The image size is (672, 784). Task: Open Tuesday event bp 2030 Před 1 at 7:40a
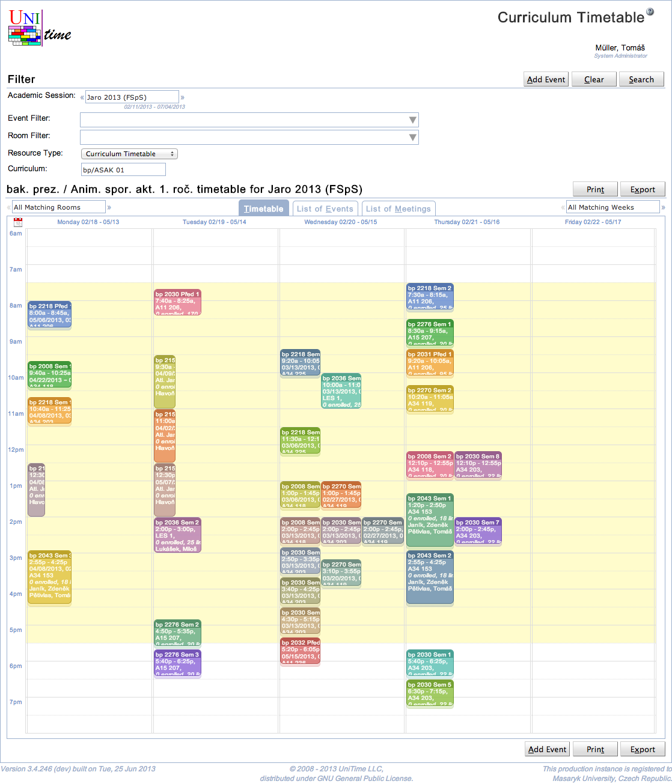coord(177,303)
